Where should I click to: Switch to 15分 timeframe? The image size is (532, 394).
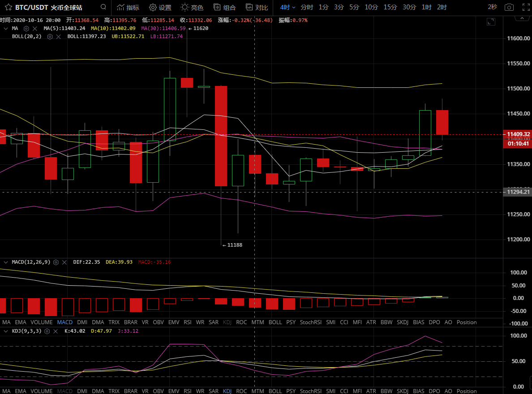390,7
